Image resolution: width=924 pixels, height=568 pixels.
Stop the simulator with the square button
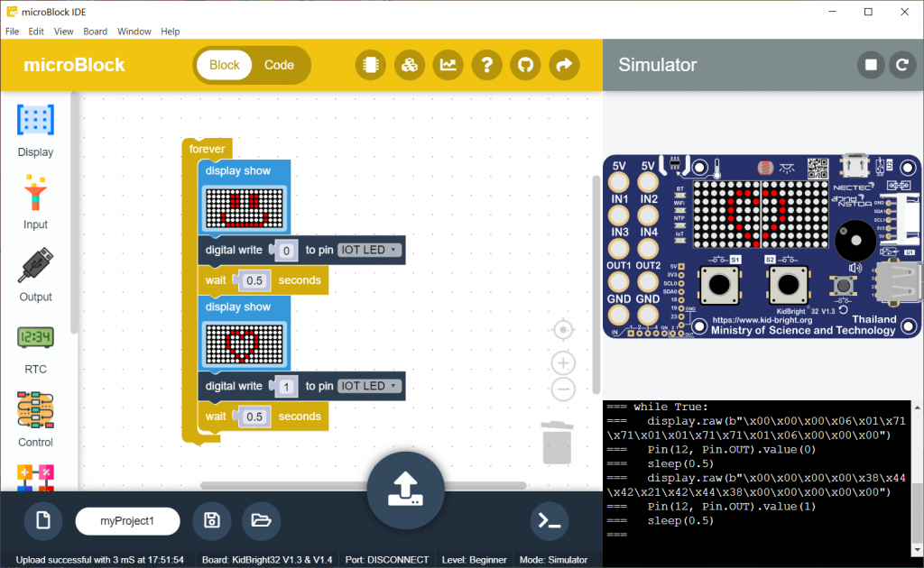click(871, 65)
